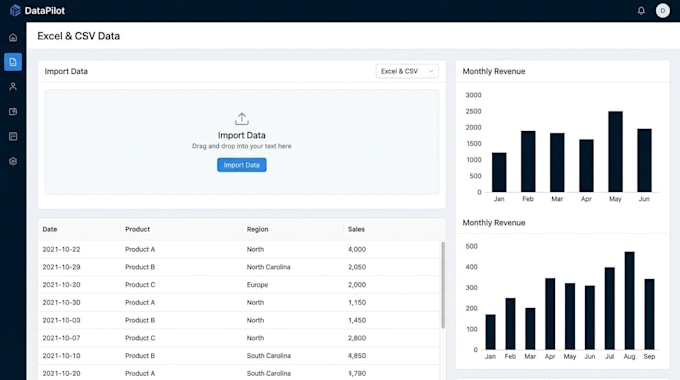
Task: Click the Sales value 2,800
Action: pos(357,338)
